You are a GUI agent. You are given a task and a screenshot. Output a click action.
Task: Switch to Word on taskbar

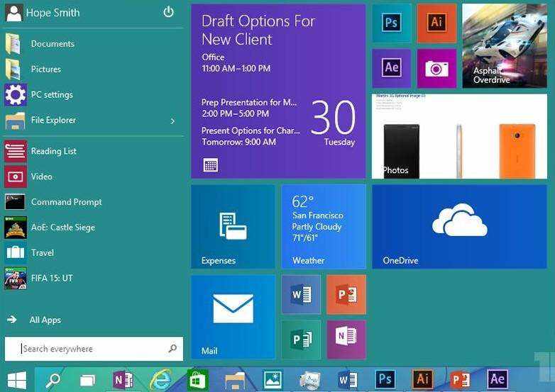pyautogui.click(x=348, y=380)
